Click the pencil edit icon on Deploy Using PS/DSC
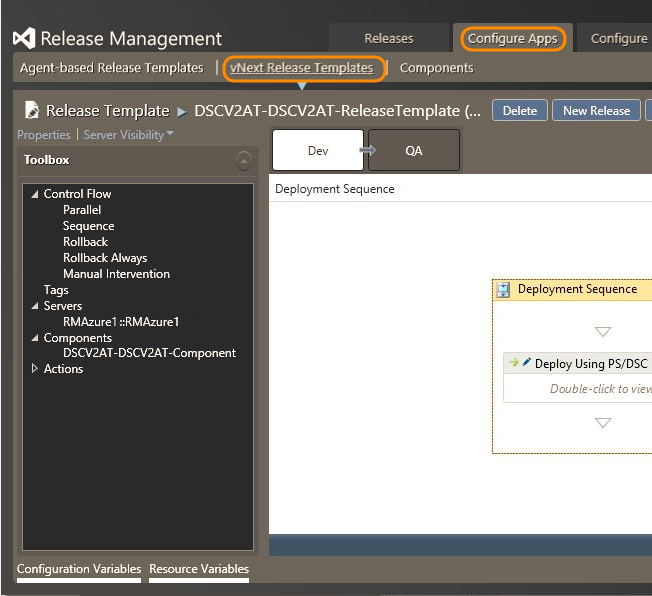Screen dimensions: 652x596 click(x=526, y=361)
